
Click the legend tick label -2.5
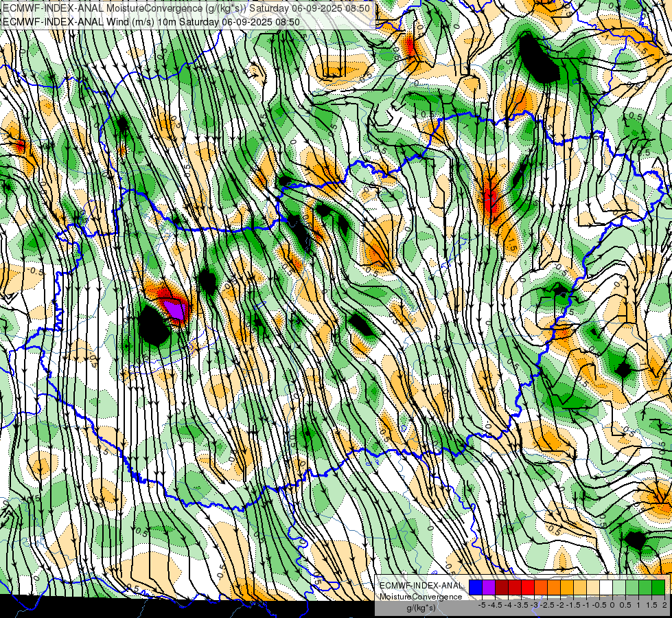pyautogui.click(x=547, y=605)
